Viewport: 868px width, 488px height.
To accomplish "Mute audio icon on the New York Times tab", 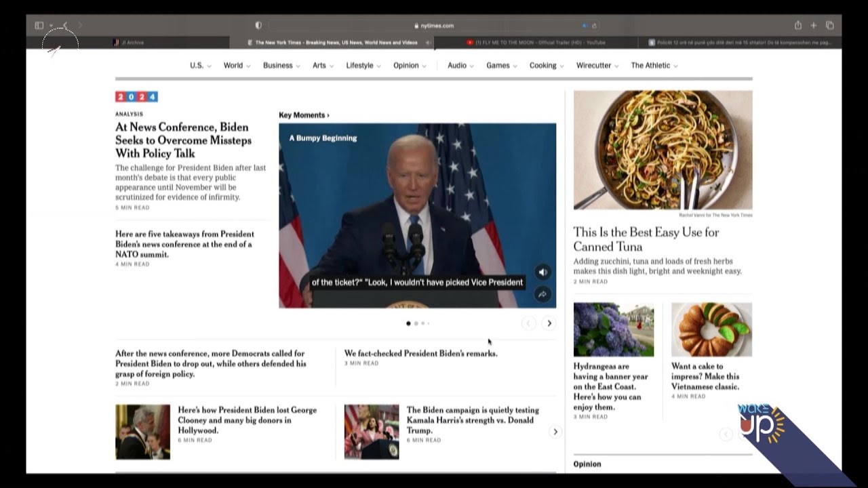I will [x=428, y=43].
